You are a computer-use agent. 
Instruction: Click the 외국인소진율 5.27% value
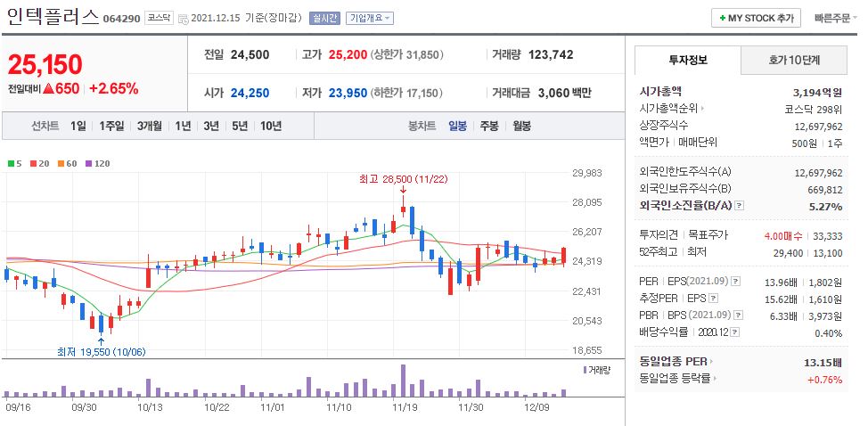tap(824, 207)
